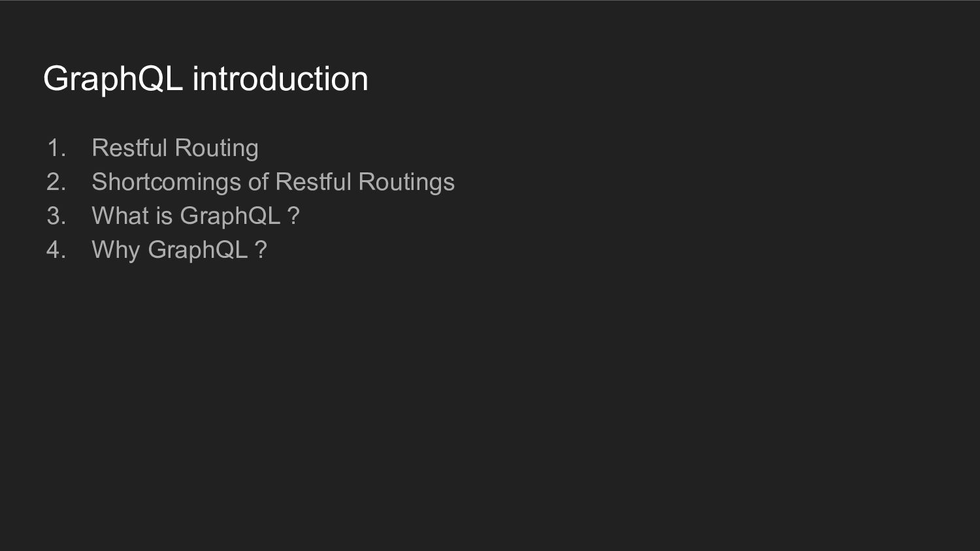Select the 'Restful Routing' list item
The width and height of the screenshot is (980, 551).
point(174,148)
